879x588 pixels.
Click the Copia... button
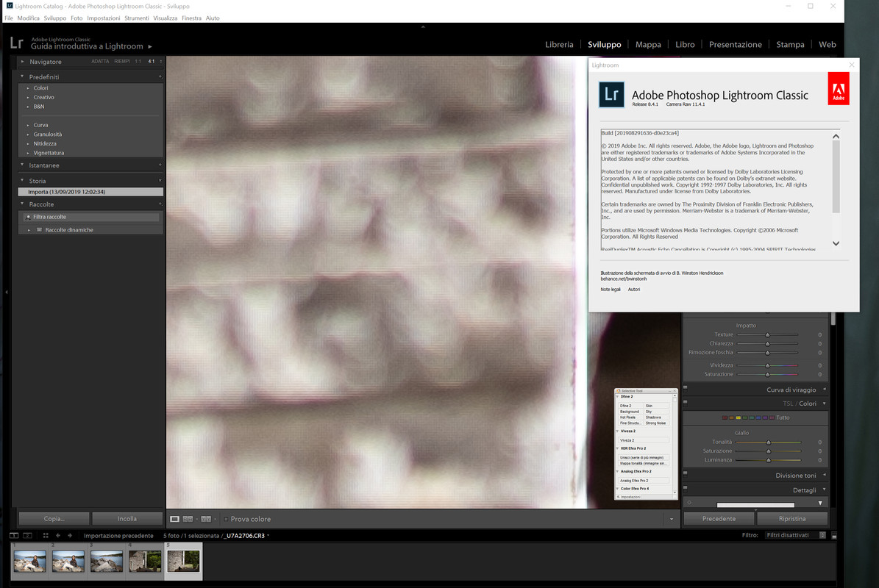tap(54, 519)
